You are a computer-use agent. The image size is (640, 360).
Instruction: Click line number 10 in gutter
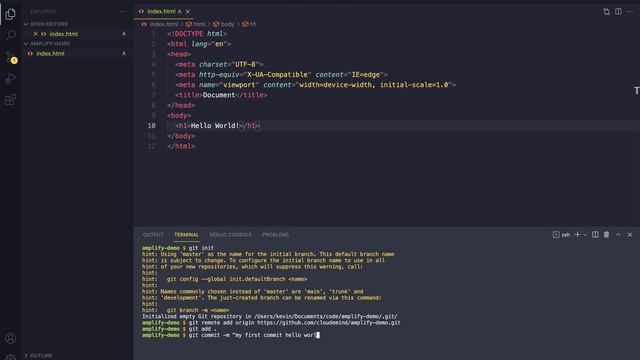pyautogui.click(x=151, y=126)
